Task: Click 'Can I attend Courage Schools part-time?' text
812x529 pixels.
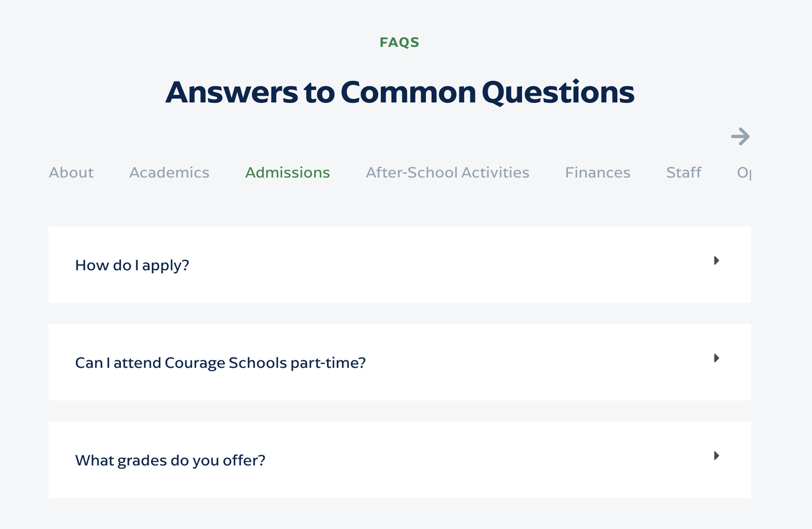Action: [220, 363]
